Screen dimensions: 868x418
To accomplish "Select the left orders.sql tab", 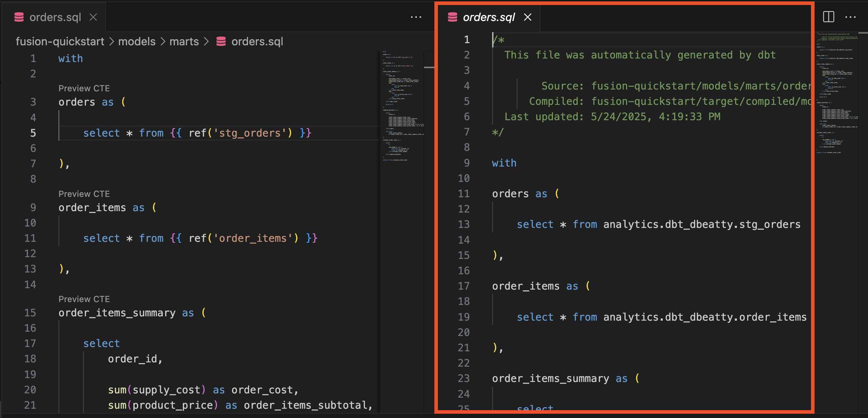I will coord(55,17).
